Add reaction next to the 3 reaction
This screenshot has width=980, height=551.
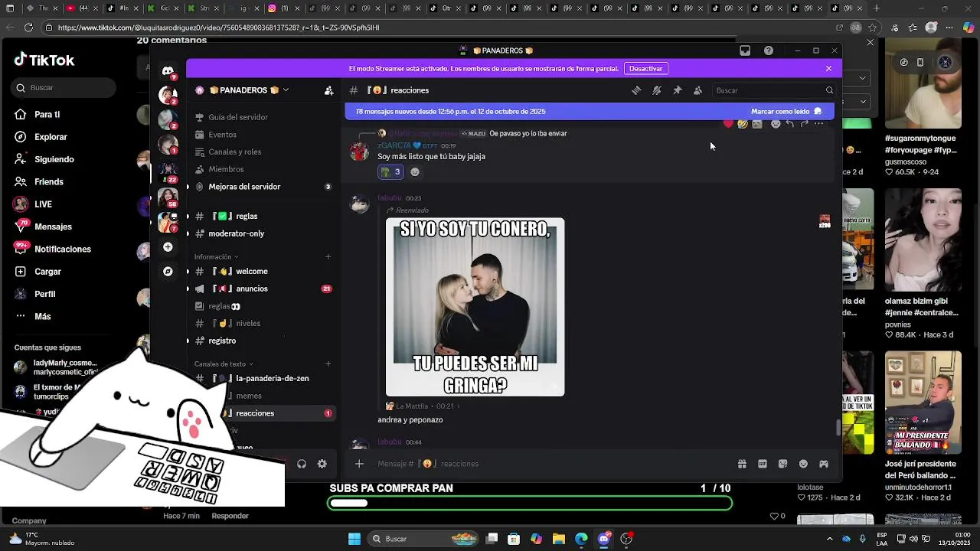pyautogui.click(x=415, y=172)
